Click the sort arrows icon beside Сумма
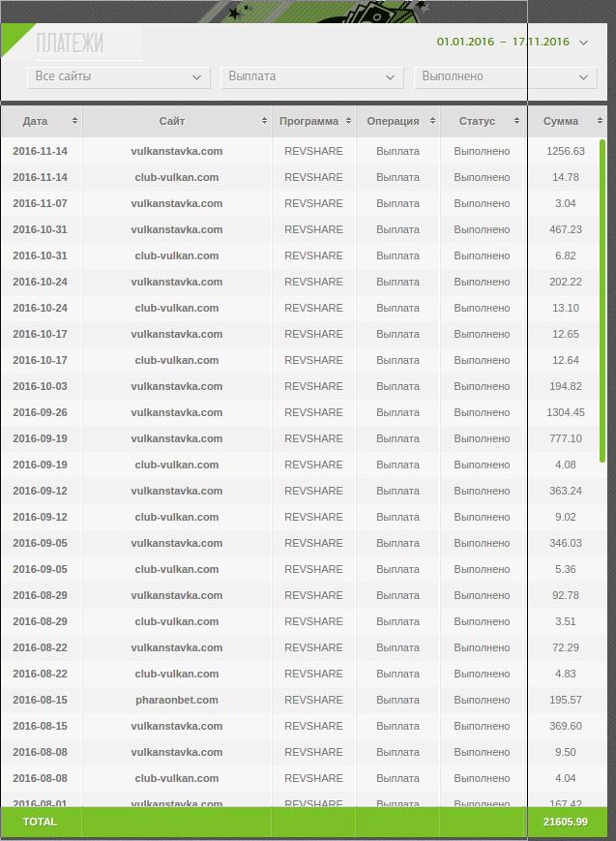Viewport: 616px width, 841px height. tap(600, 121)
